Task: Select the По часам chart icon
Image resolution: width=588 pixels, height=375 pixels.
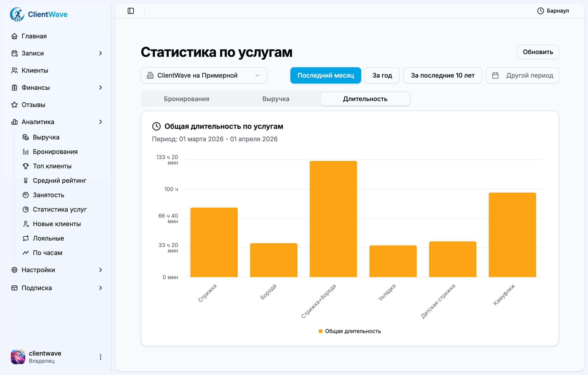Action: pos(26,253)
